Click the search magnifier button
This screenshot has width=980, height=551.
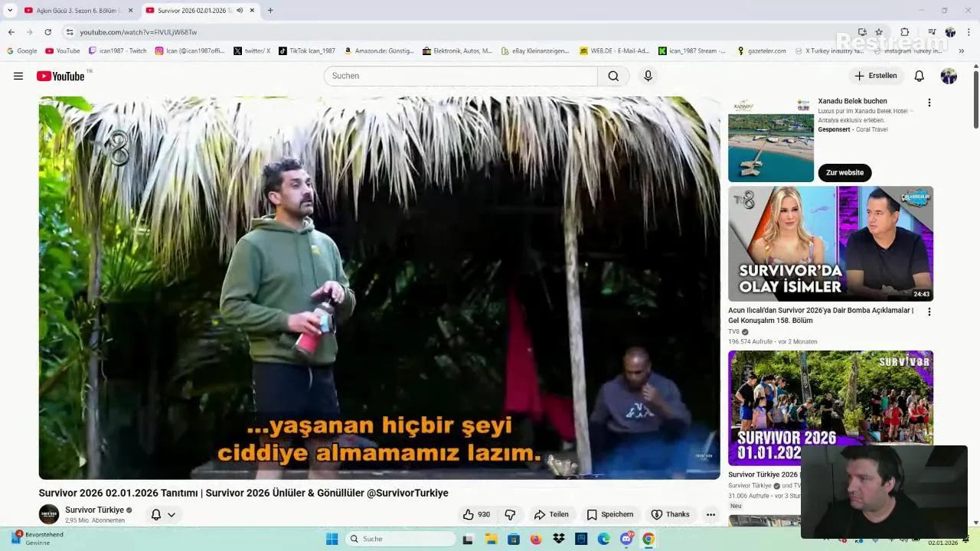point(613,76)
